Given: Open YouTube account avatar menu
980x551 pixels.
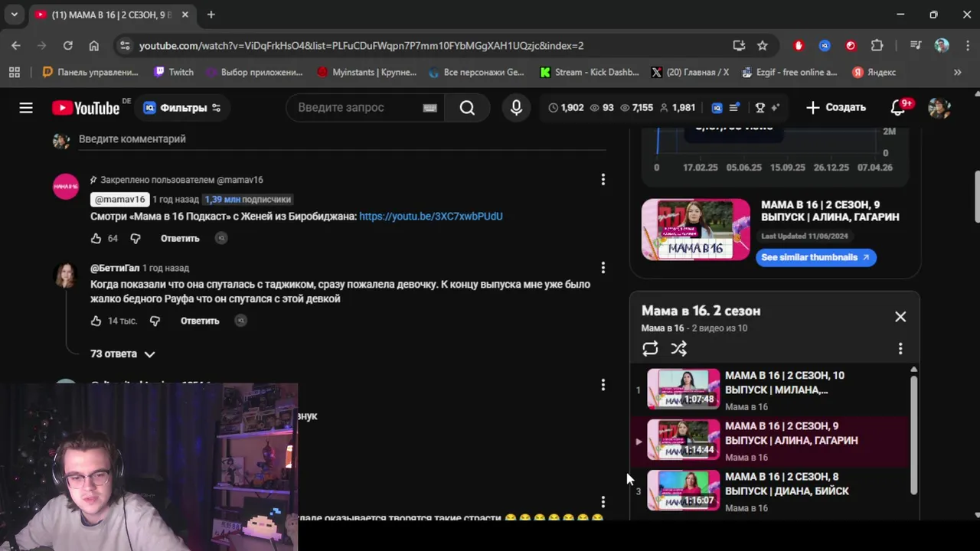Looking at the screenshot, I should [x=939, y=108].
